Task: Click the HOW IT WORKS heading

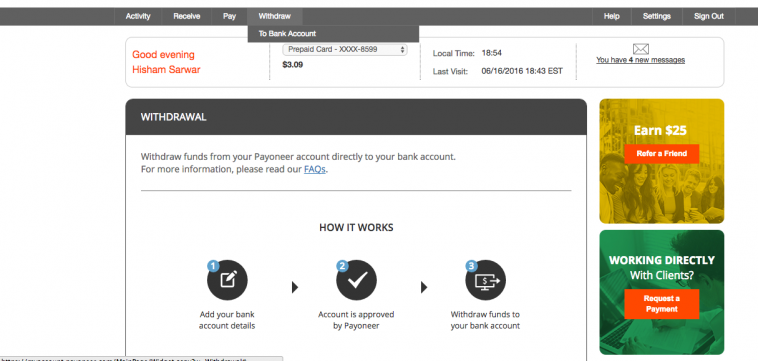Action: click(356, 228)
